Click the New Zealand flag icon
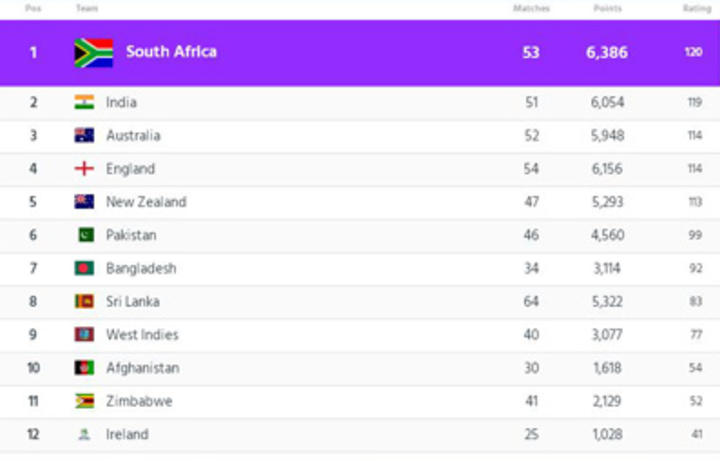720x461 pixels. point(84,202)
